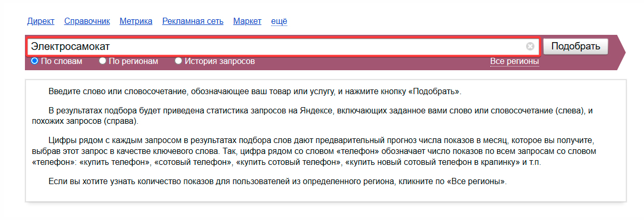Select the «По регионам» radio button

coord(103,61)
